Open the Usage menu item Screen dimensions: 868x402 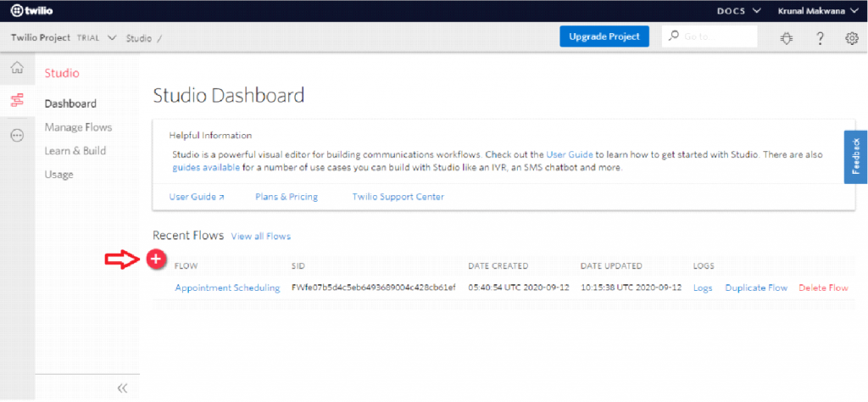(x=58, y=175)
